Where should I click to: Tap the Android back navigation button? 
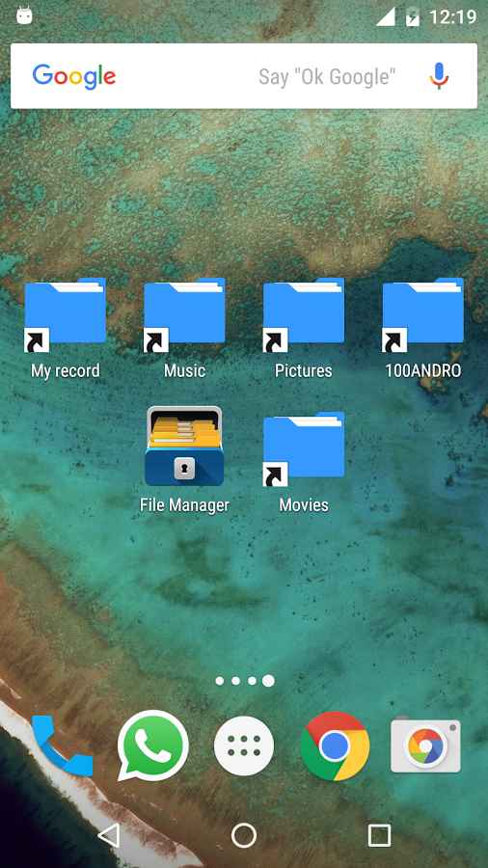[109, 835]
